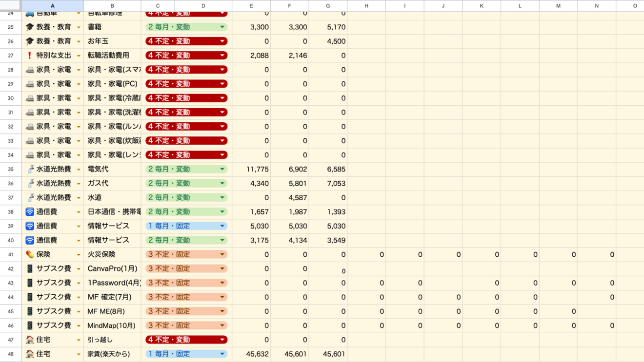Screen dimensions: 644x362
Task: Open the 4 不定・変動 chip in 転職活動費用 row
Action: (186, 56)
